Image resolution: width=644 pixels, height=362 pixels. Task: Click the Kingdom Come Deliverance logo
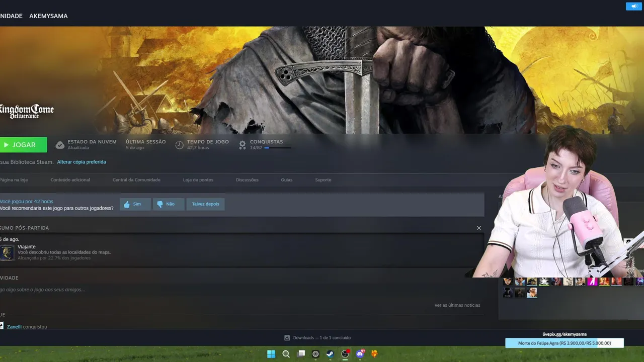pos(27,111)
